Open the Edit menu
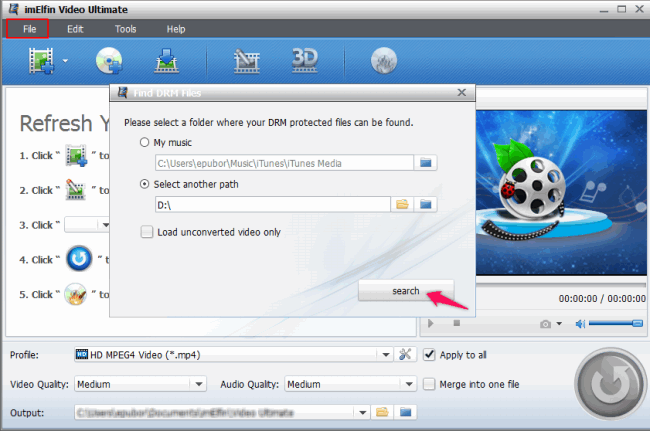This screenshot has height=431, width=650. (x=75, y=29)
